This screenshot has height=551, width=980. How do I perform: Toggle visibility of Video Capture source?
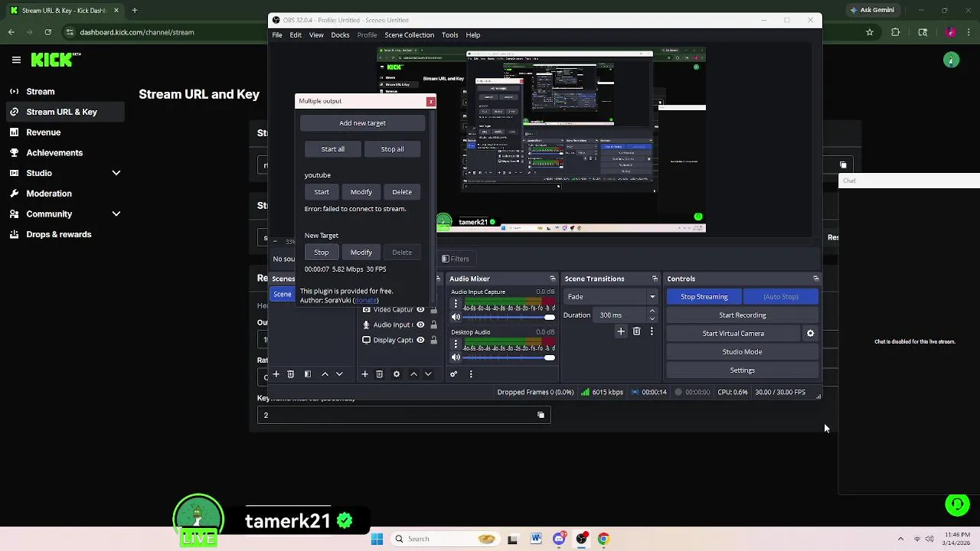click(420, 309)
